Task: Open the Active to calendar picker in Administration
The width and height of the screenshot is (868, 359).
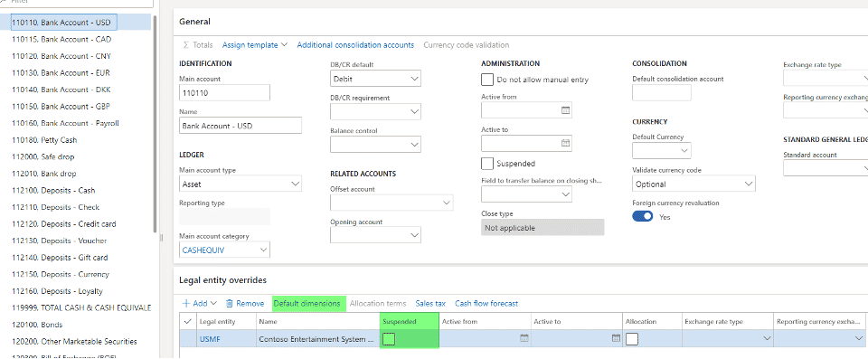Action: coord(565,144)
